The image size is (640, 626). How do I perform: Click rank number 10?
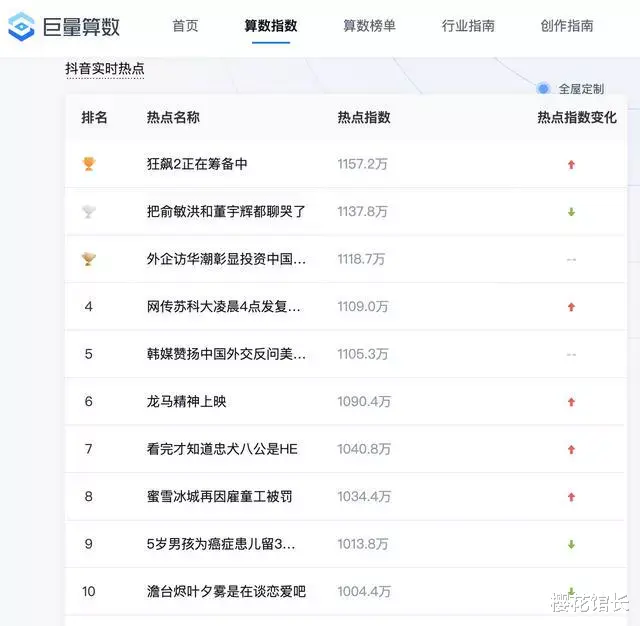click(89, 591)
